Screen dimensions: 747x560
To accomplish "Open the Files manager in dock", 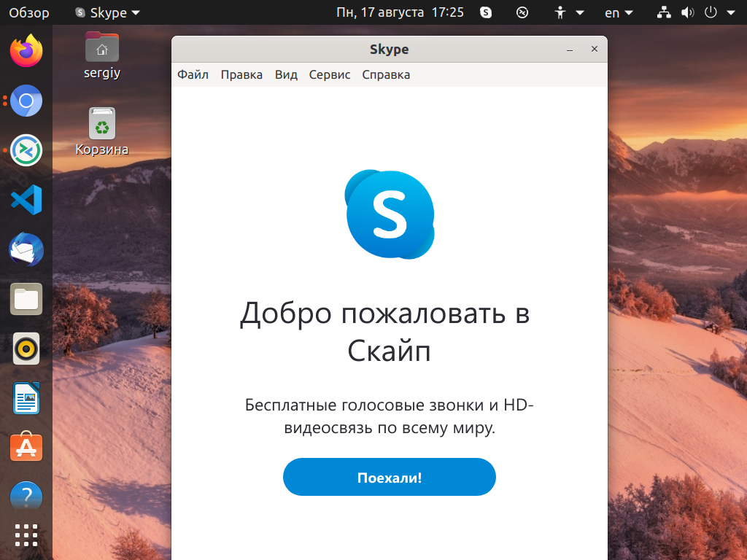I will pyautogui.click(x=26, y=299).
